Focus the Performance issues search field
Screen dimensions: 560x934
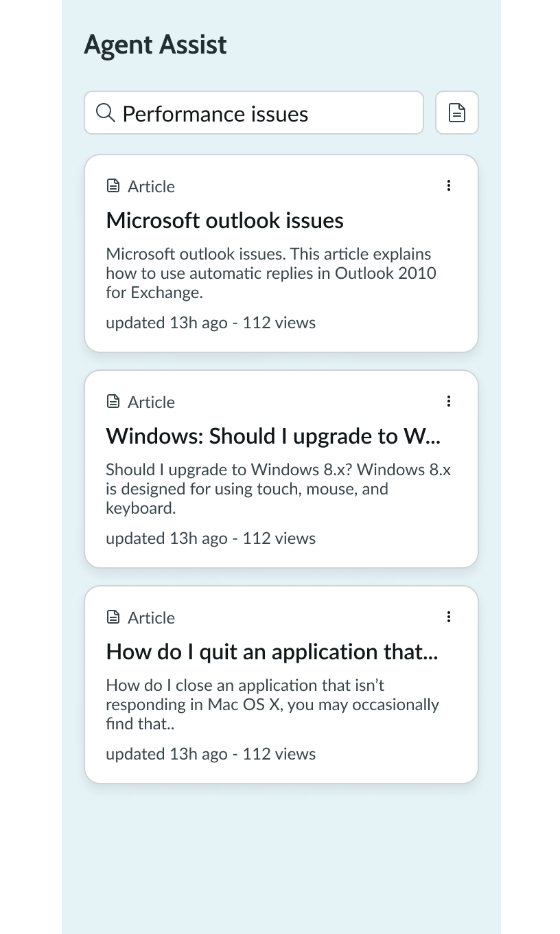[268, 113]
